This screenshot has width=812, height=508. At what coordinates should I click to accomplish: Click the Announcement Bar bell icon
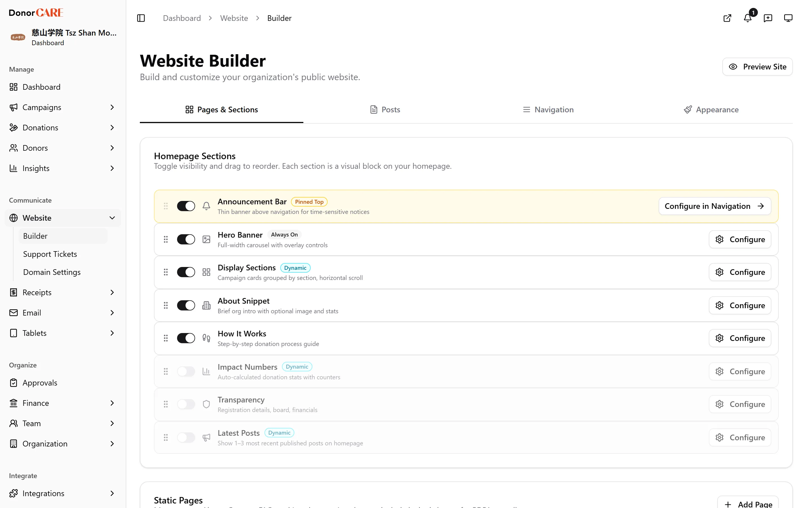click(206, 206)
